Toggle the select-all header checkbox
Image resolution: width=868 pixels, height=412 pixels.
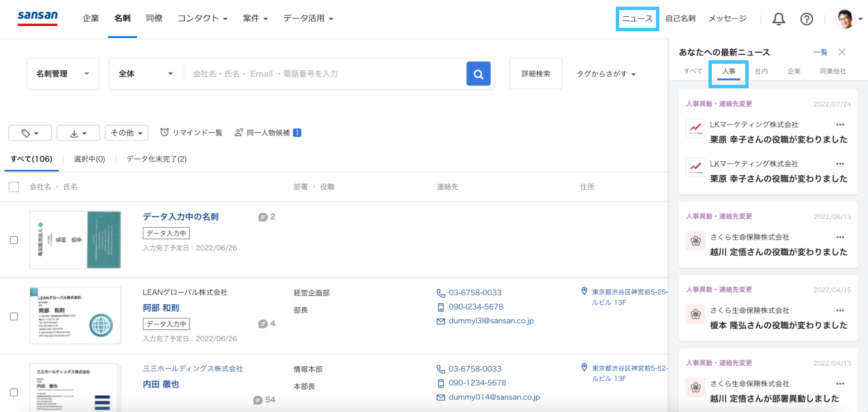14,187
